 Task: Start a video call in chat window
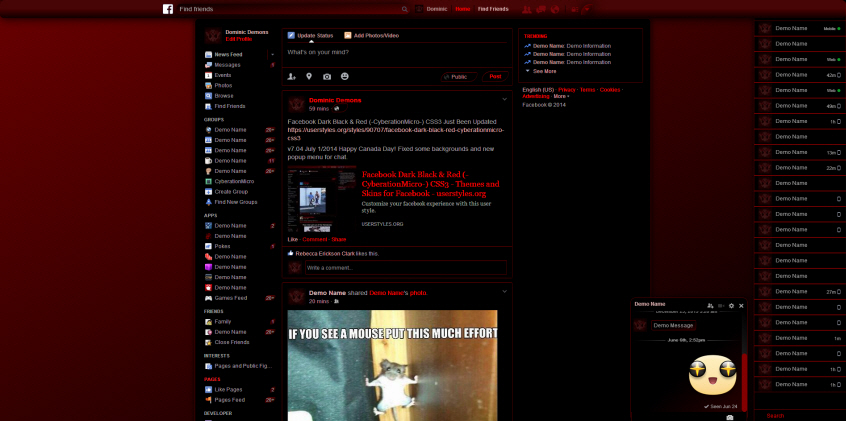click(x=721, y=305)
